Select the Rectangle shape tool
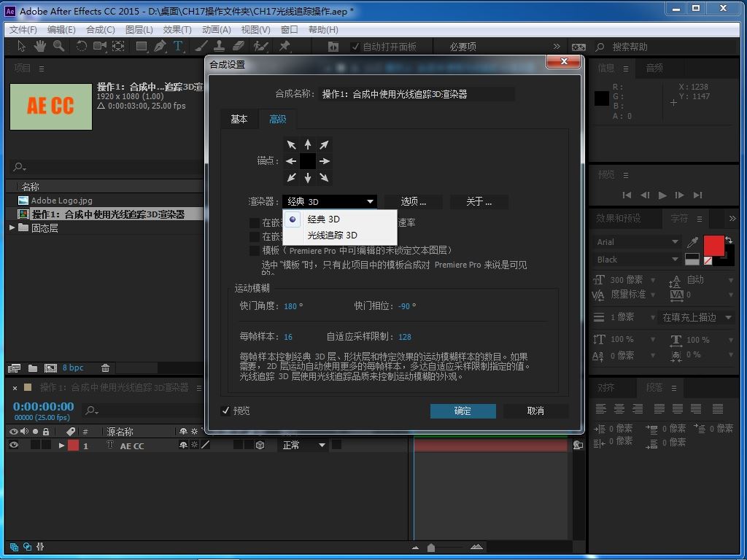This screenshot has width=747, height=560. pos(142,46)
